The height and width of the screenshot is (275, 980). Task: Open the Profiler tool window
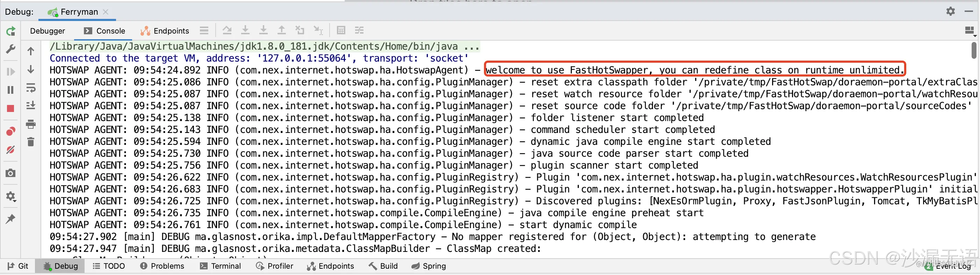[x=274, y=266]
